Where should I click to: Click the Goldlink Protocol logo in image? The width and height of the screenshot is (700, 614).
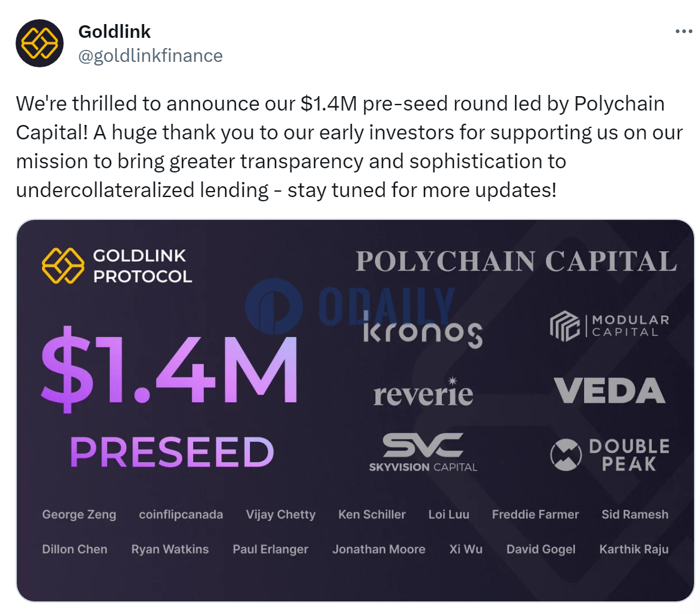117,266
